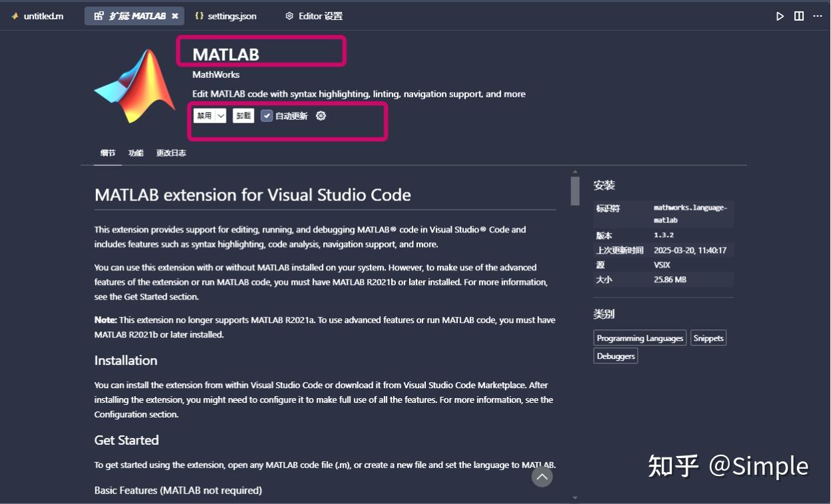Image resolution: width=831 pixels, height=504 pixels.
Task: Click the scroll-to-top arrow button
Action: click(542, 477)
